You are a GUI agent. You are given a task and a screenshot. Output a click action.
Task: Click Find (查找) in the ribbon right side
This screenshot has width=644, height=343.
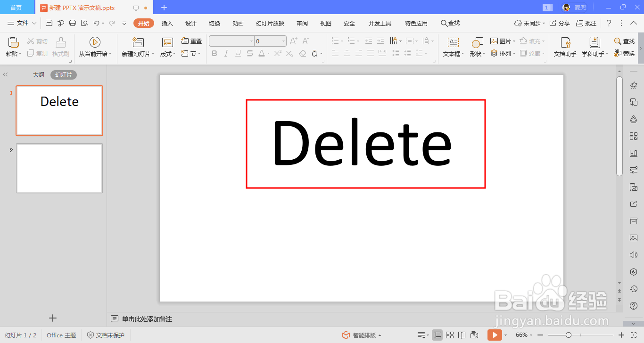tap(624, 41)
